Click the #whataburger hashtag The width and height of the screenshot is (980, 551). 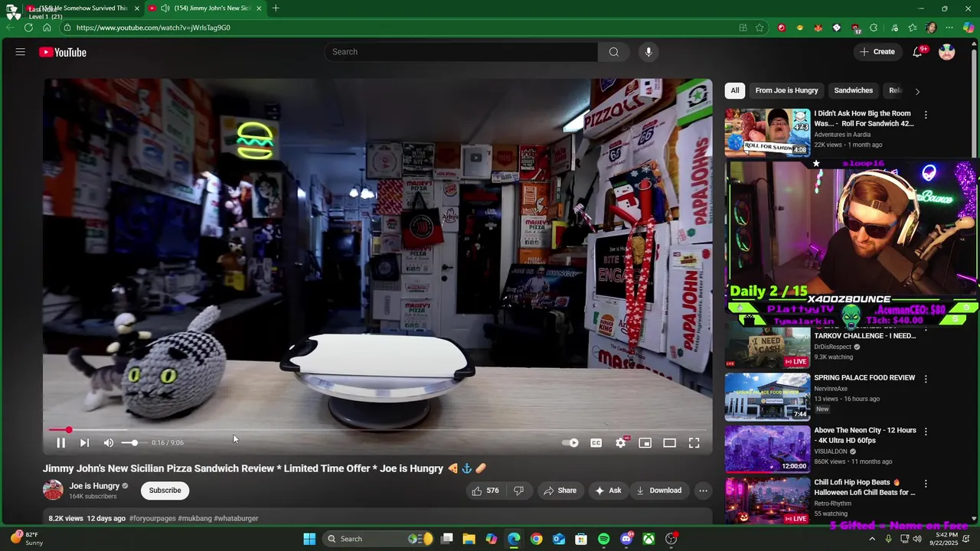(236, 518)
